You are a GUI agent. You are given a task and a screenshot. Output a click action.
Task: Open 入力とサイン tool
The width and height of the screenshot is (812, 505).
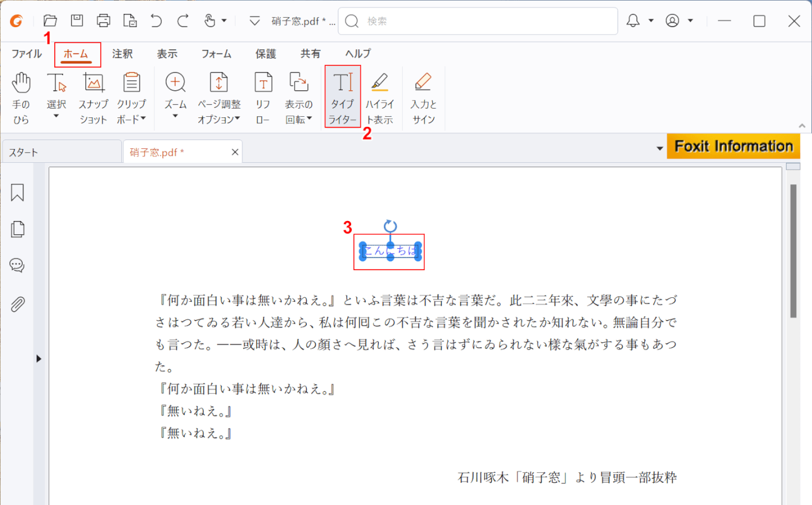(x=424, y=98)
